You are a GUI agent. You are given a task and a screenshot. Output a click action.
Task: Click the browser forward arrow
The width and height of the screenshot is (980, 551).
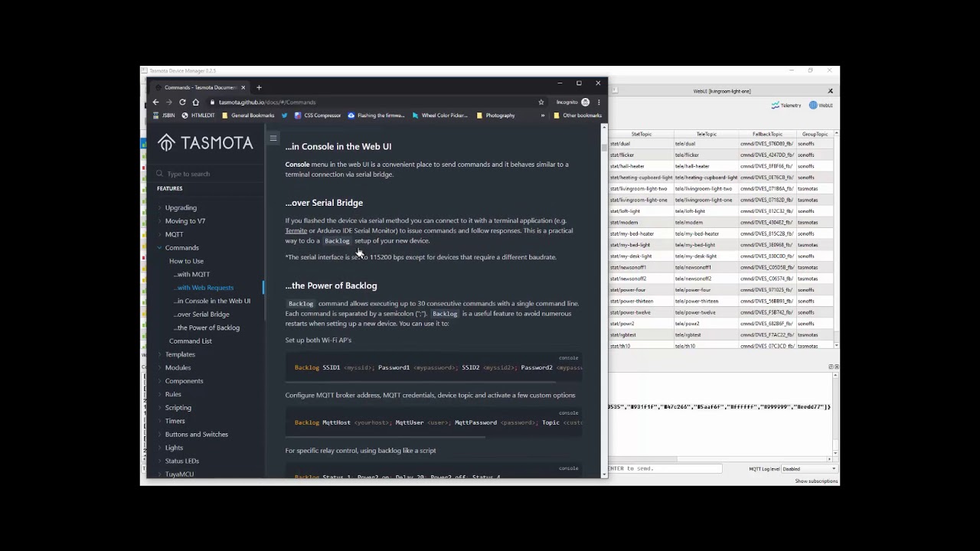click(x=168, y=102)
